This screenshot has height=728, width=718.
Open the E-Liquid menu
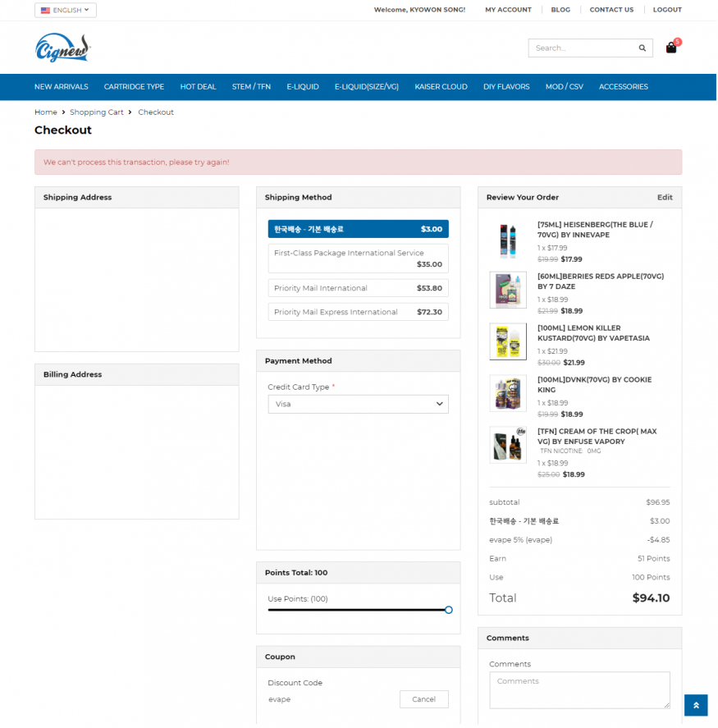[x=303, y=87]
